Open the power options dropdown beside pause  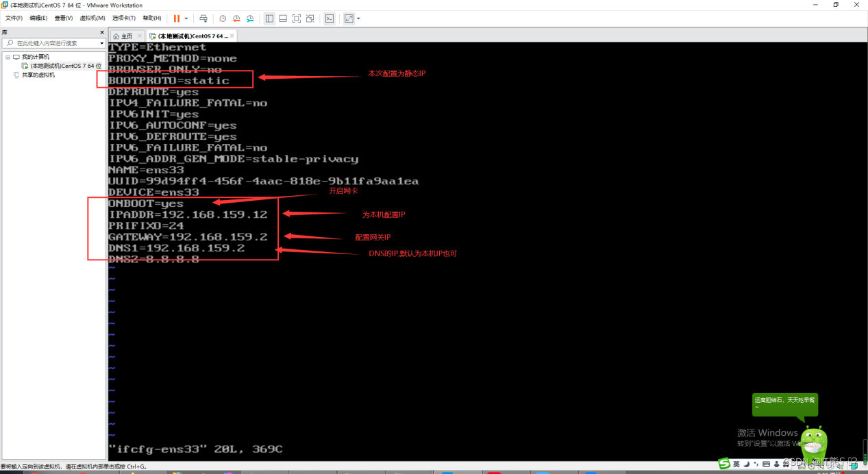pos(186,18)
